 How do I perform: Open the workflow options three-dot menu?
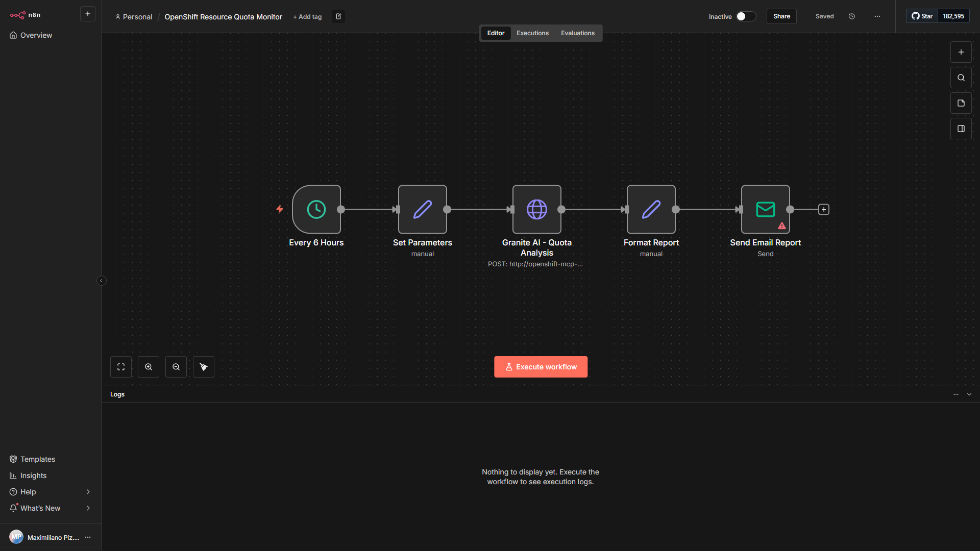pos(877,16)
